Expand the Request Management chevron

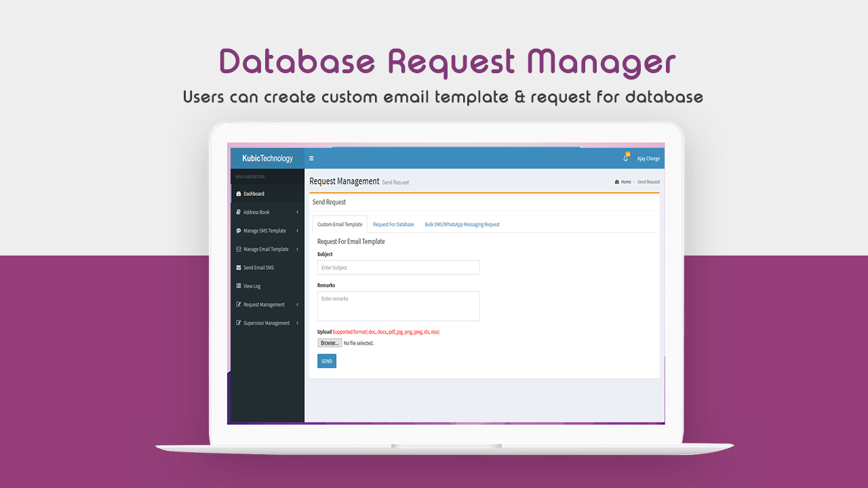click(297, 304)
